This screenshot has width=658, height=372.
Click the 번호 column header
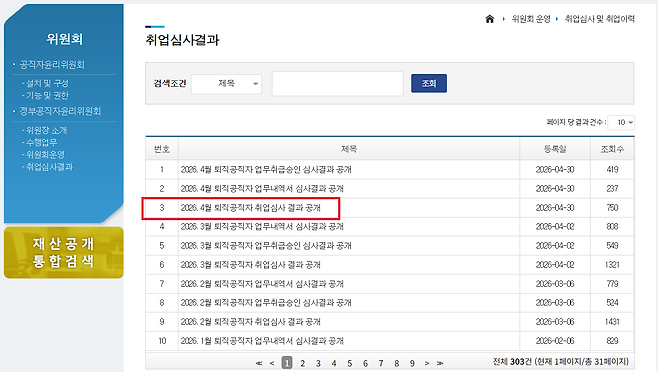(x=162, y=149)
